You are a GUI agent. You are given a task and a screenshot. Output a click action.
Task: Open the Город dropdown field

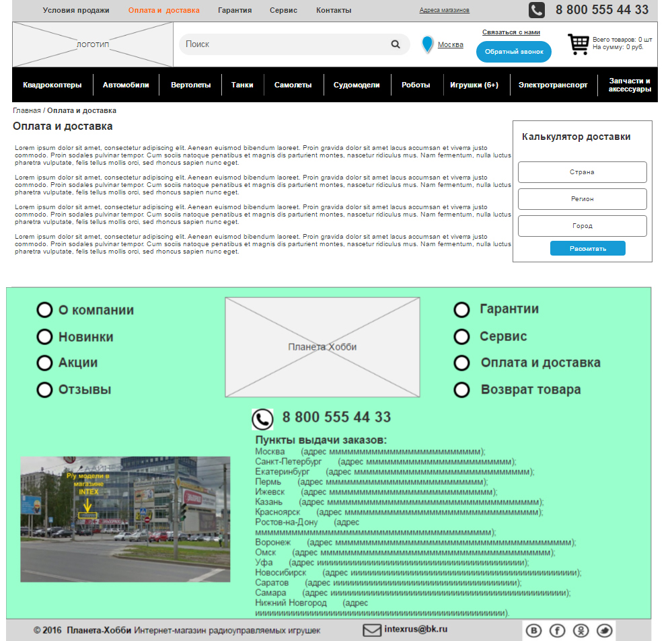click(582, 226)
